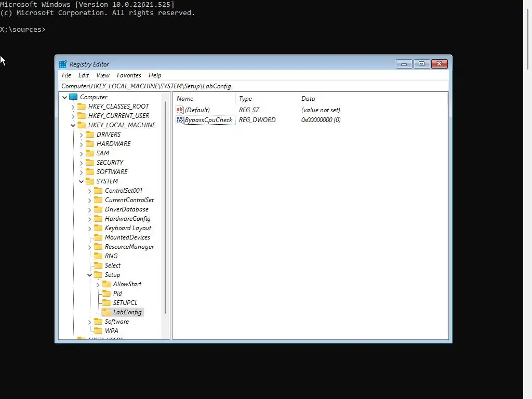Click the SAM folder icon

tap(90, 153)
